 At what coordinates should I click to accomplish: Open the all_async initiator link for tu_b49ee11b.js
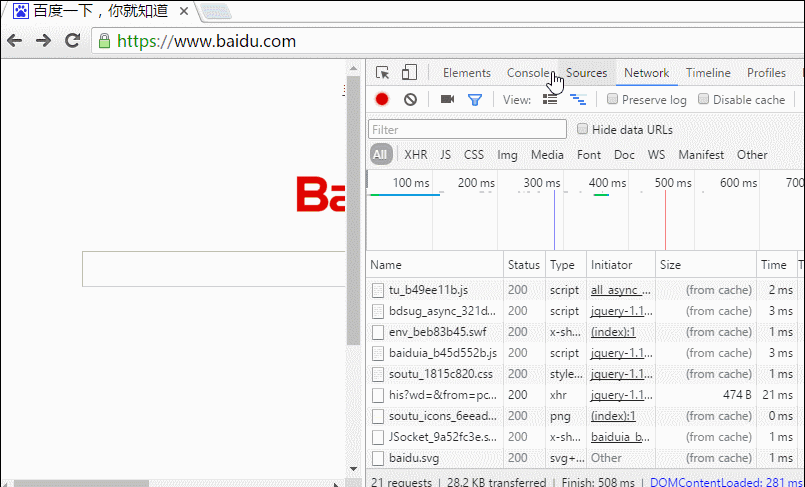(x=621, y=290)
